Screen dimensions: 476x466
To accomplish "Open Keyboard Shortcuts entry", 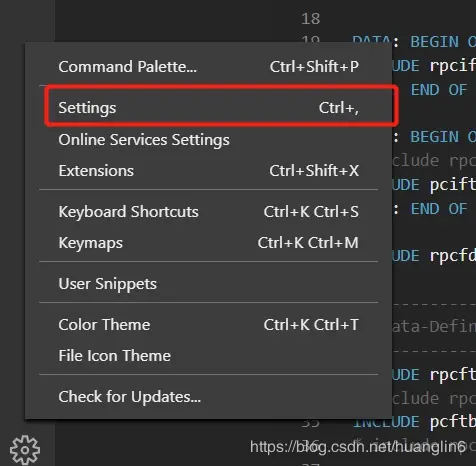I will tap(209, 212).
